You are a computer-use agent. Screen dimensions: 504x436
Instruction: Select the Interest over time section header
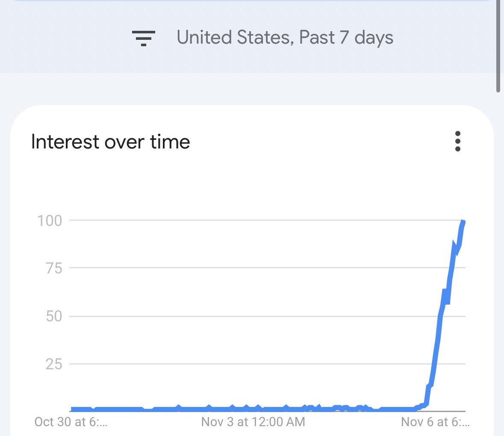coord(110,142)
